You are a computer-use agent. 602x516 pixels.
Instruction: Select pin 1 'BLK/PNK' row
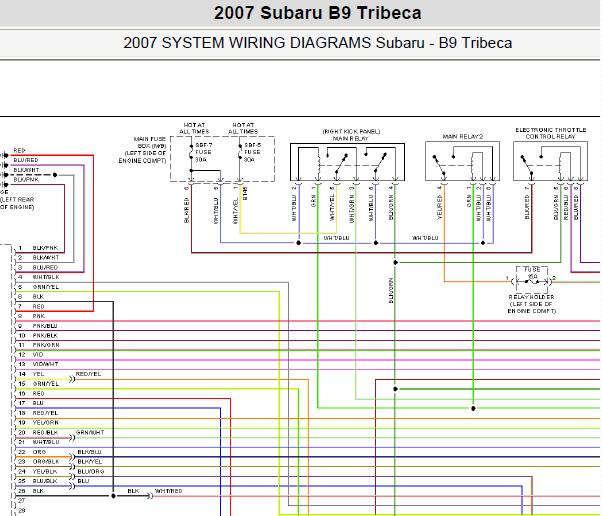38,248
